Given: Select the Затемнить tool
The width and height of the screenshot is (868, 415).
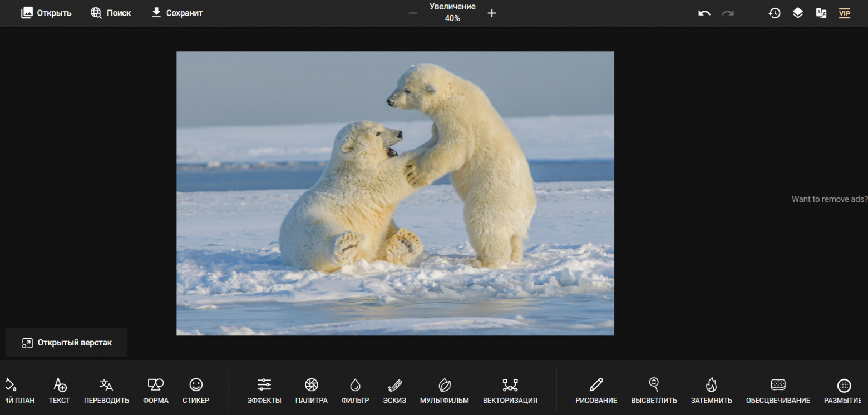Looking at the screenshot, I should 711,389.
